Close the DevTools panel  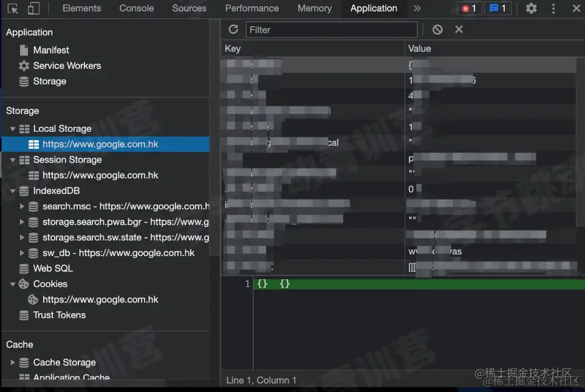click(576, 8)
